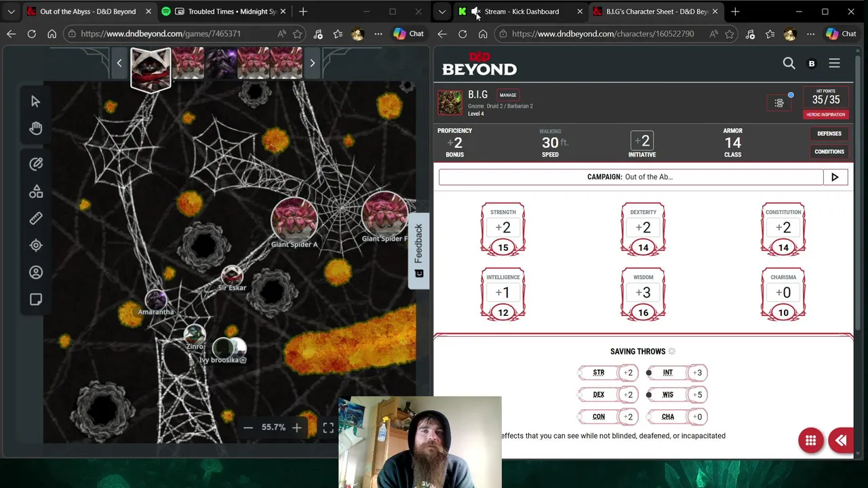The image size is (868, 488).
Task: Open B.I.G's character portrait
Action: point(450,102)
